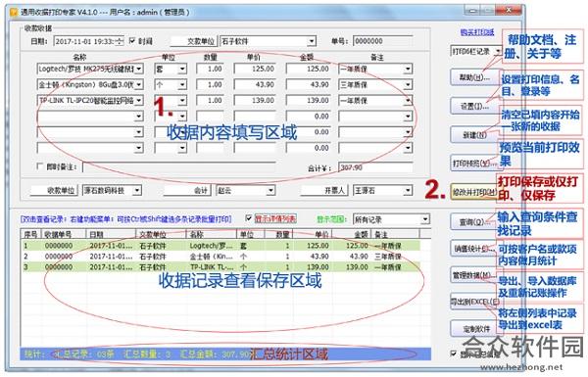Click the 查询(Q) button
The image size is (588, 377).
(x=474, y=222)
